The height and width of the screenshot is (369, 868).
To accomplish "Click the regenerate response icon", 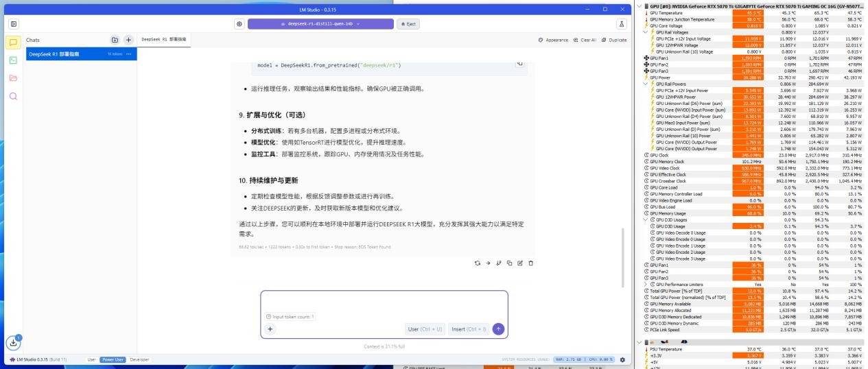I will pyautogui.click(x=478, y=263).
